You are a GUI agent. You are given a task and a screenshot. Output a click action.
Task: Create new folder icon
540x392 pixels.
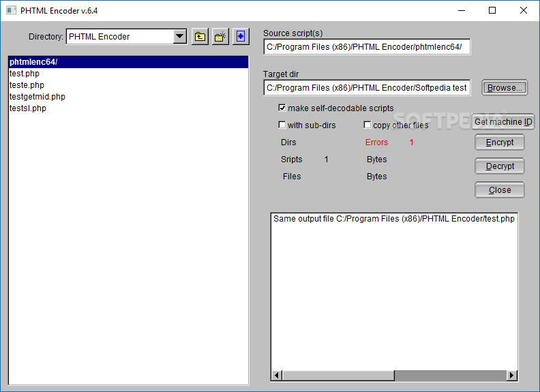220,37
